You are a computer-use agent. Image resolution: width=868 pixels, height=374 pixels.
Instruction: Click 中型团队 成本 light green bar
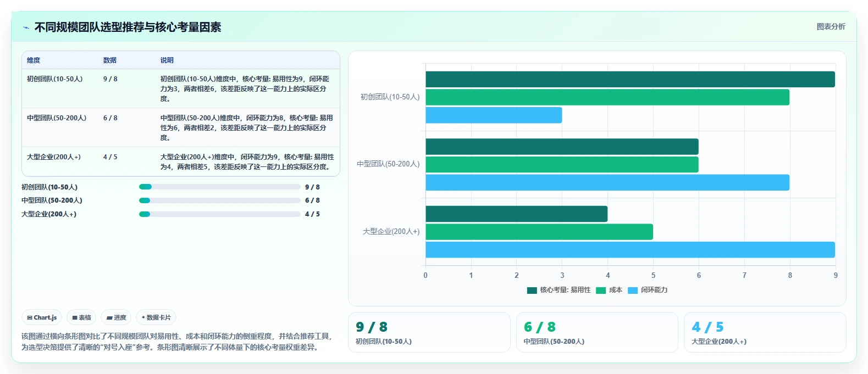point(562,165)
